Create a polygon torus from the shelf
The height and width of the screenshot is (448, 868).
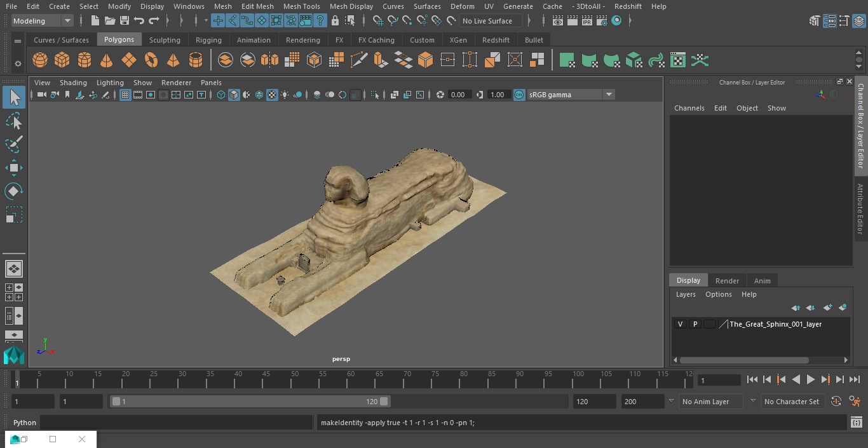(151, 60)
